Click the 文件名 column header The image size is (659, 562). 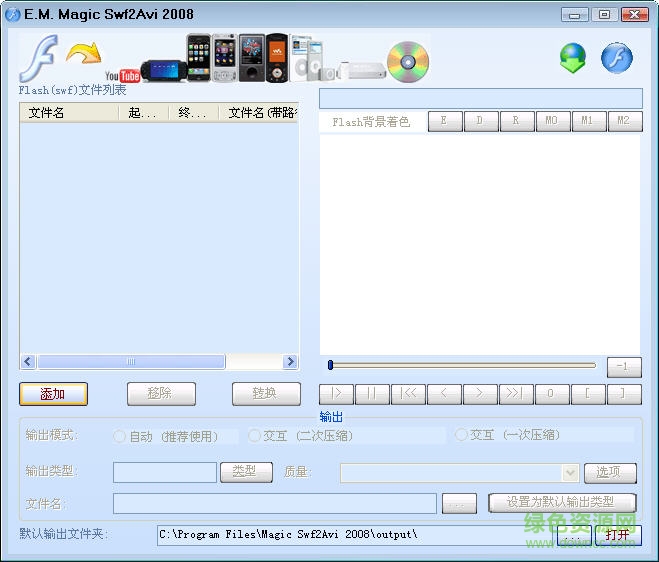click(47, 113)
